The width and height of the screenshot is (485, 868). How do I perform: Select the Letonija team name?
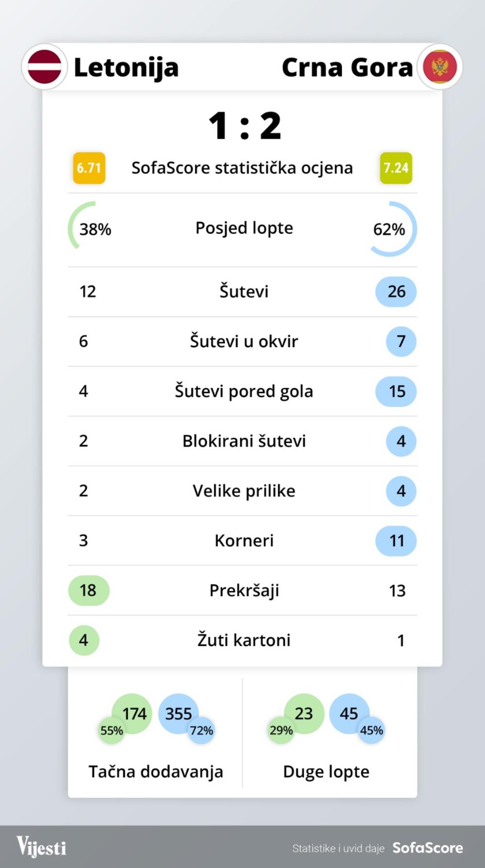point(126,67)
